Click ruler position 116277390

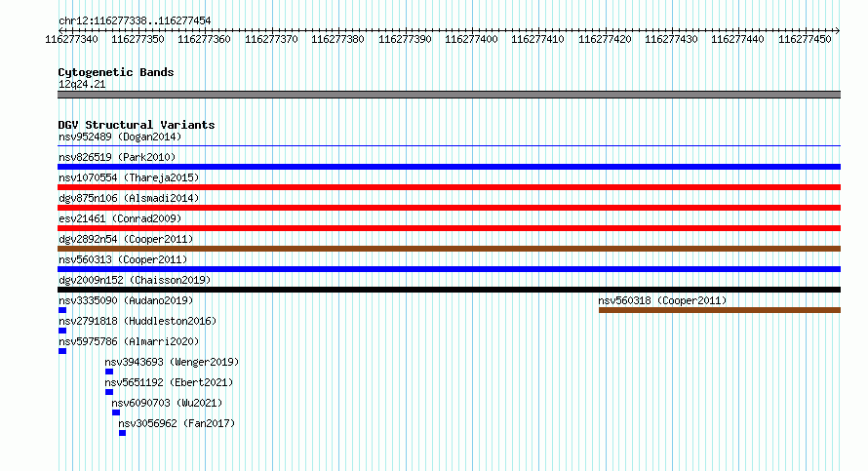click(405, 39)
